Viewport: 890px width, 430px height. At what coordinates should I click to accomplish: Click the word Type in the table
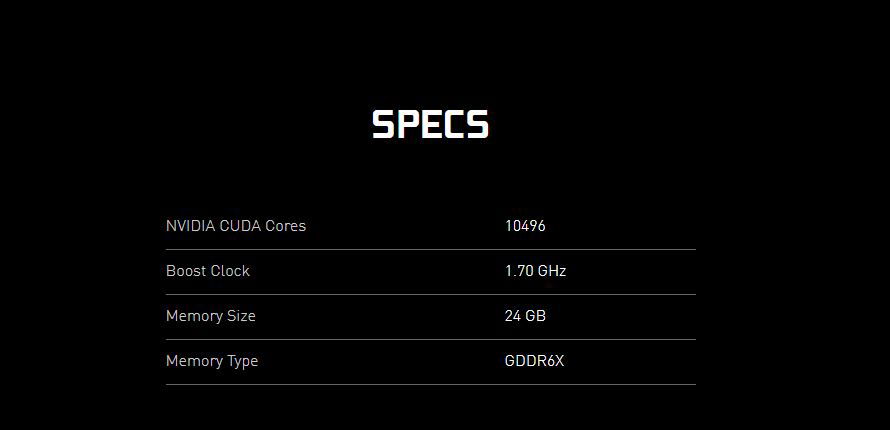point(241,361)
